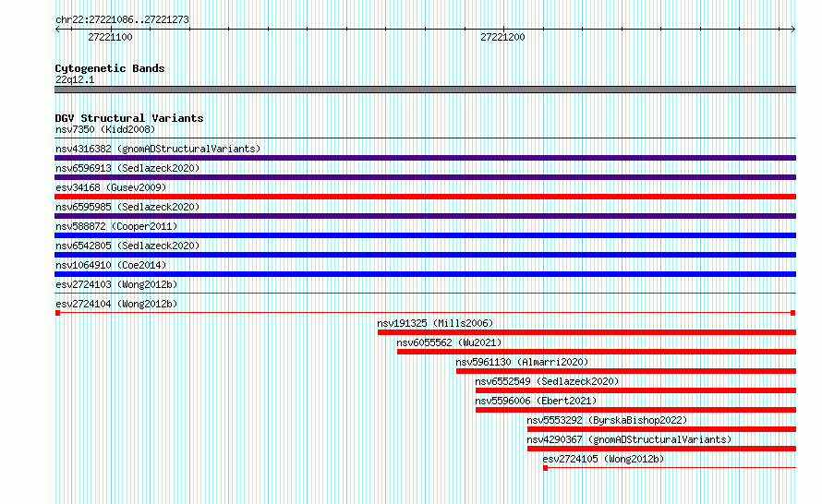This screenshot has height=504, width=822.
Task: Open nsv5596006 (Ebert2021) label
Action: point(536,401)
